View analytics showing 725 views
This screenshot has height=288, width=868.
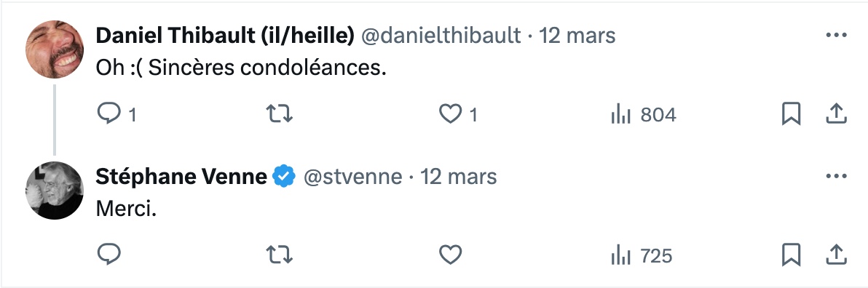click(642, 256)
